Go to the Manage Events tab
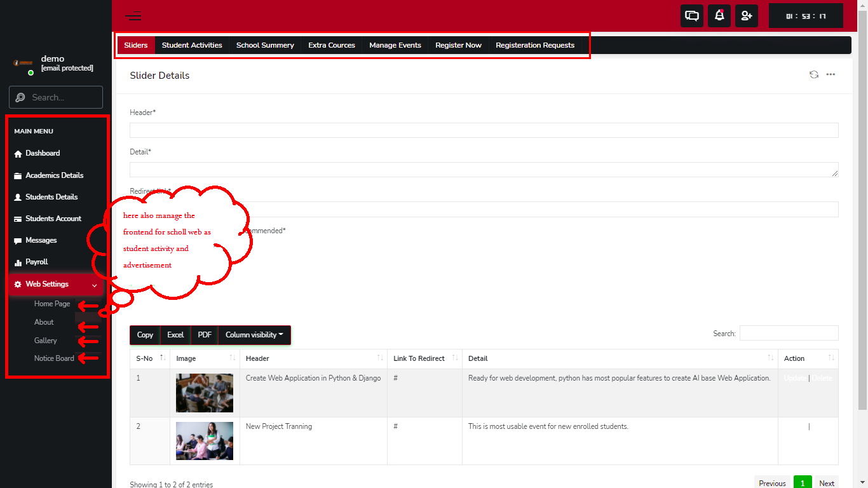868x488 pixels. point(395,45)
